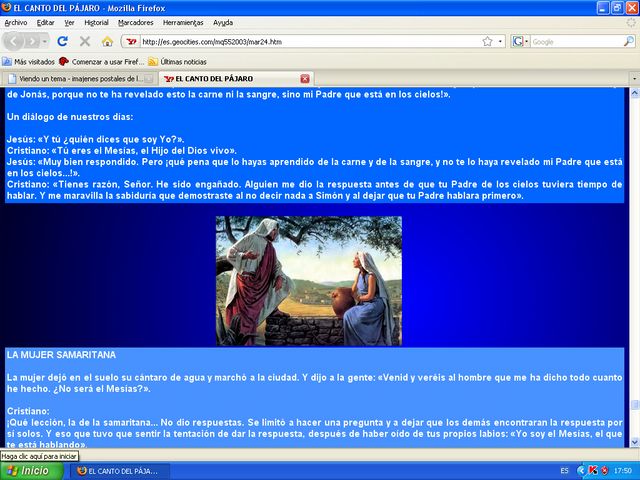Switch to the 'Viendo un tema' tab
The width and height of the screenshot is (640, 480).
75,78
